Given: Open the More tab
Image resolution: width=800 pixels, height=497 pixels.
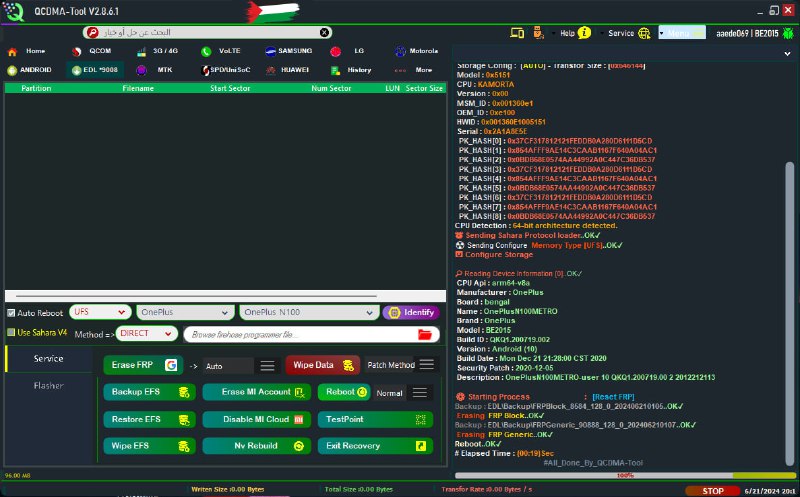Looking at the screenshot, I should (x=414, y=70).
